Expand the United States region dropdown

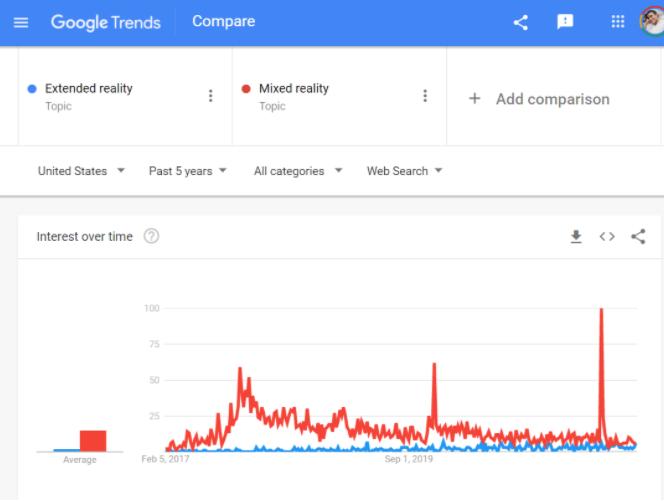click(x=81, y=171)
